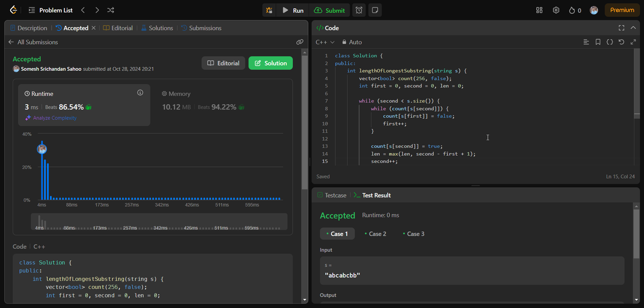Select Case 2

(x=375, y=234)
